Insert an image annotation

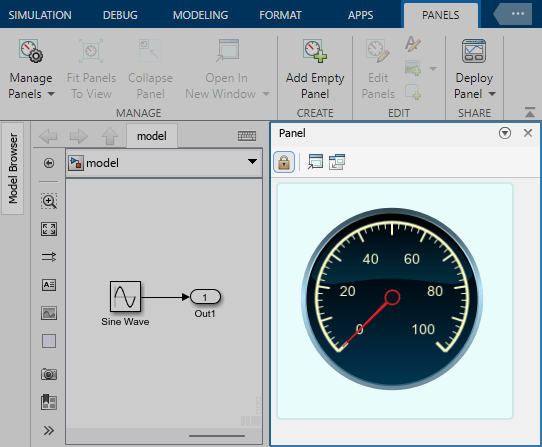pos(49,313)
